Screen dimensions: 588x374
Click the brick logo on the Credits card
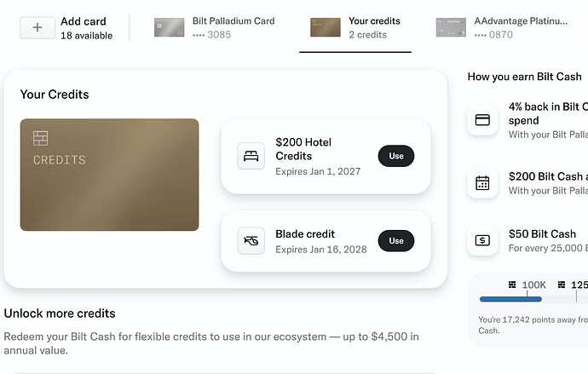41,138
